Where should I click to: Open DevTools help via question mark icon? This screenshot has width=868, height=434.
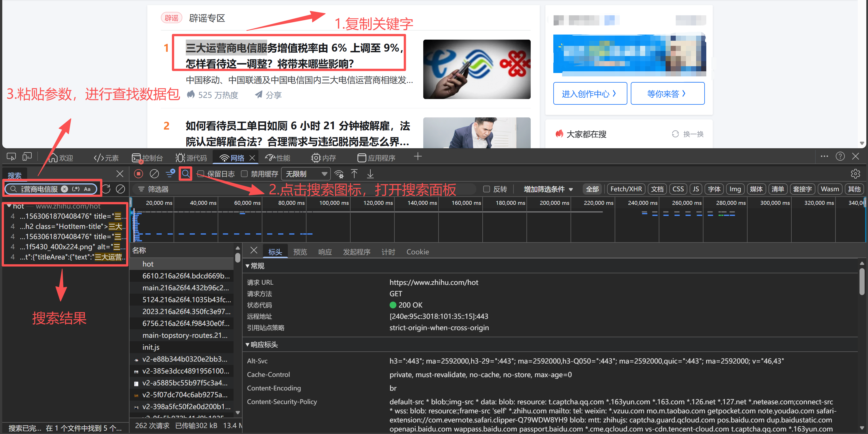(x=840, y=156)
